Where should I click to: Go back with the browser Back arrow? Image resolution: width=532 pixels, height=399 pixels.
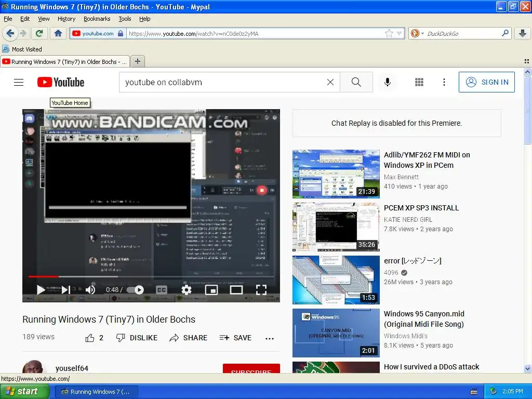pos(10,33)
